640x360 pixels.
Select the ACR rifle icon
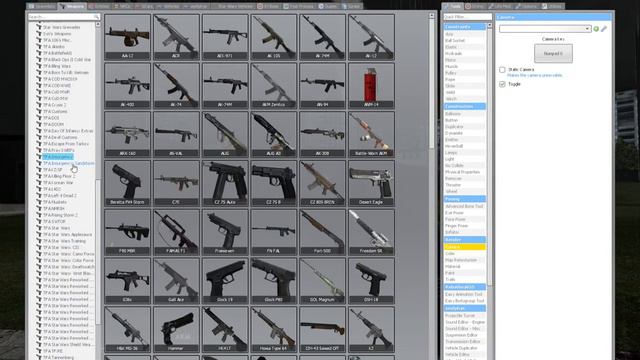coord(176,37)
